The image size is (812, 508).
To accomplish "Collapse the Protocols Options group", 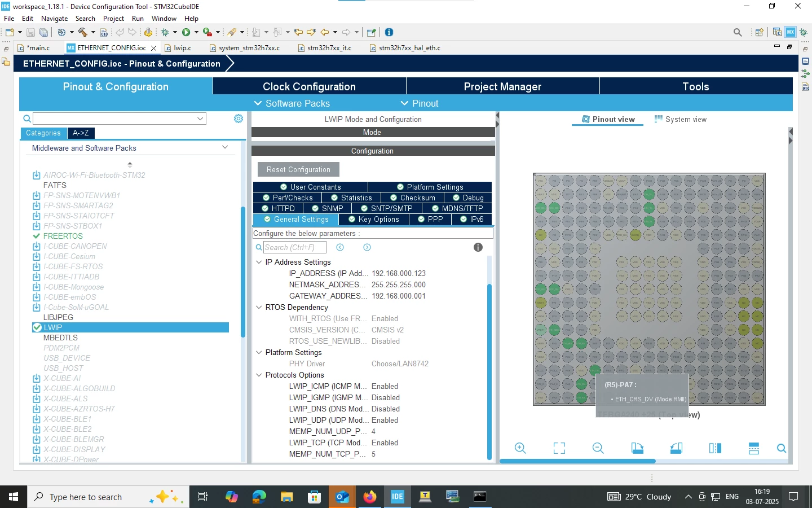I will coord(259,375).
